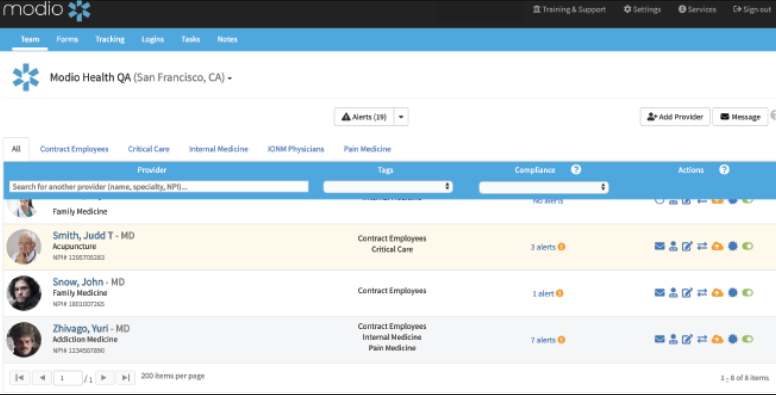Image resolution: width=776 pixels, height=395 pixels.
Task: Open Snow, John provider link
Action: tap(78, 282)
